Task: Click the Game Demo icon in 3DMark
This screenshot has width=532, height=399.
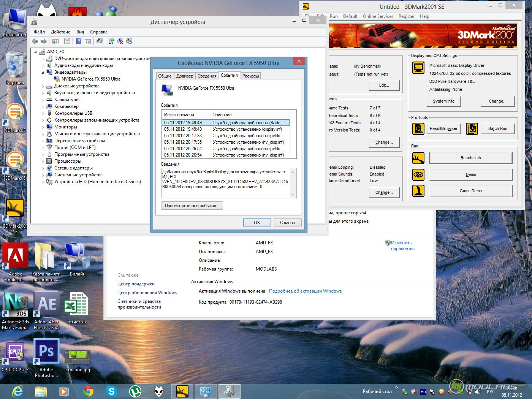Action: point(418,191)
